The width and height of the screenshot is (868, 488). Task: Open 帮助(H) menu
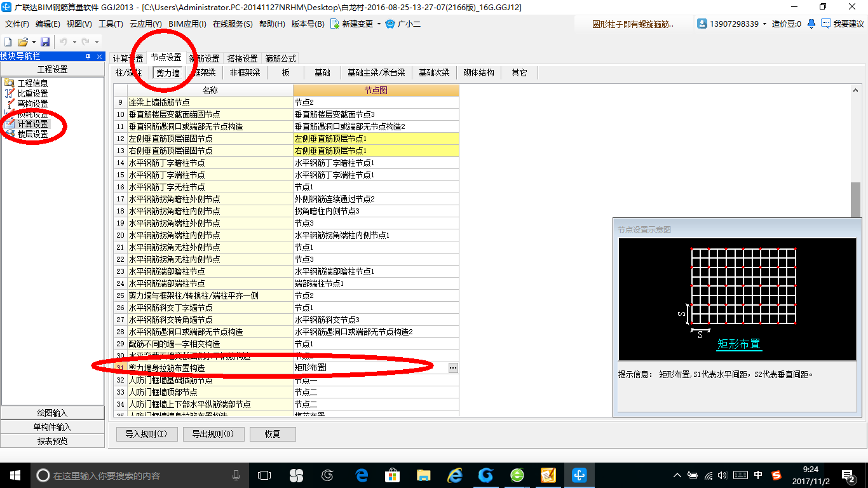pos(272,24)
